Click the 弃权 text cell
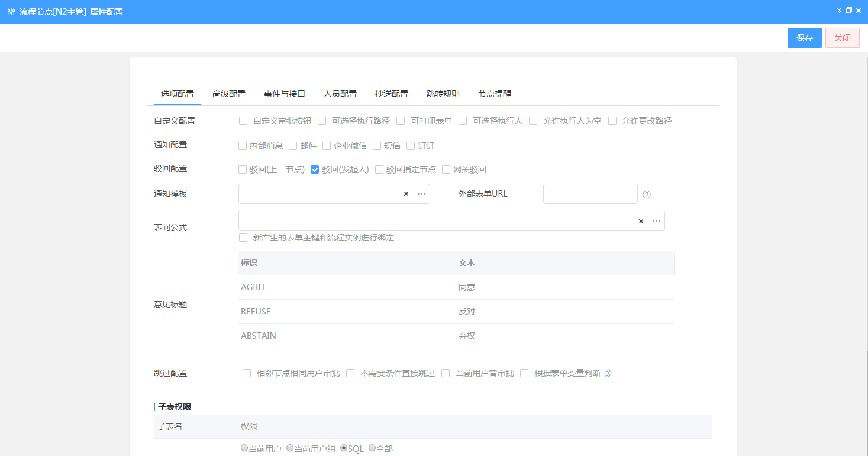Screen dimensions: 868x456 click(565, 336)
